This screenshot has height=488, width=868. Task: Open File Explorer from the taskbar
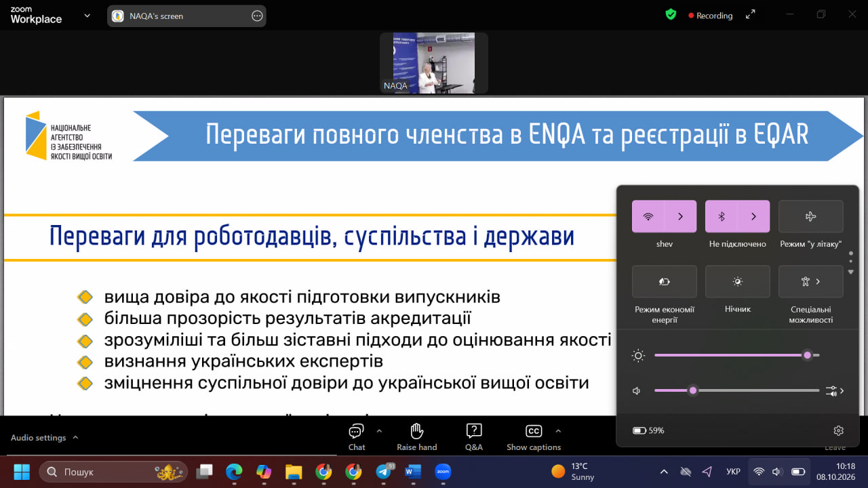(294, 471)
